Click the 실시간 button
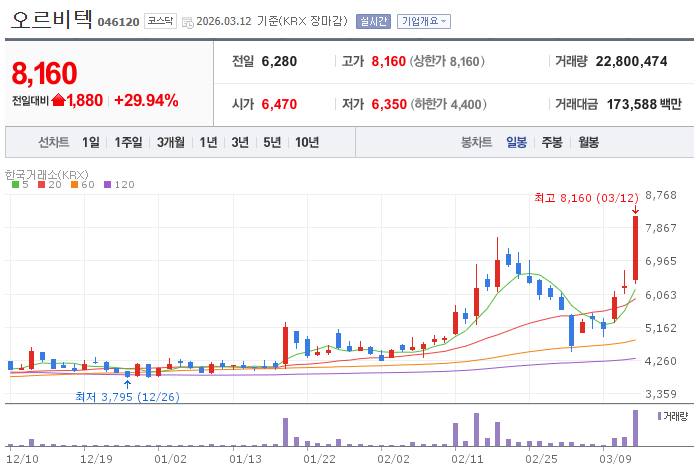The width and height of the screenshot is (694, 475). coord(373,21)
